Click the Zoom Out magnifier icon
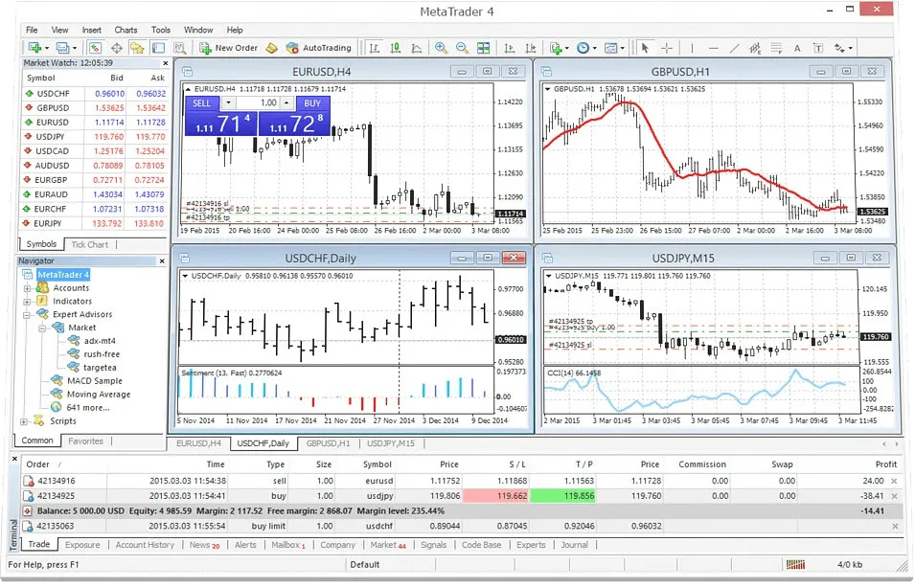The height and width of the screenshot is (588, 915). (462, 48)
